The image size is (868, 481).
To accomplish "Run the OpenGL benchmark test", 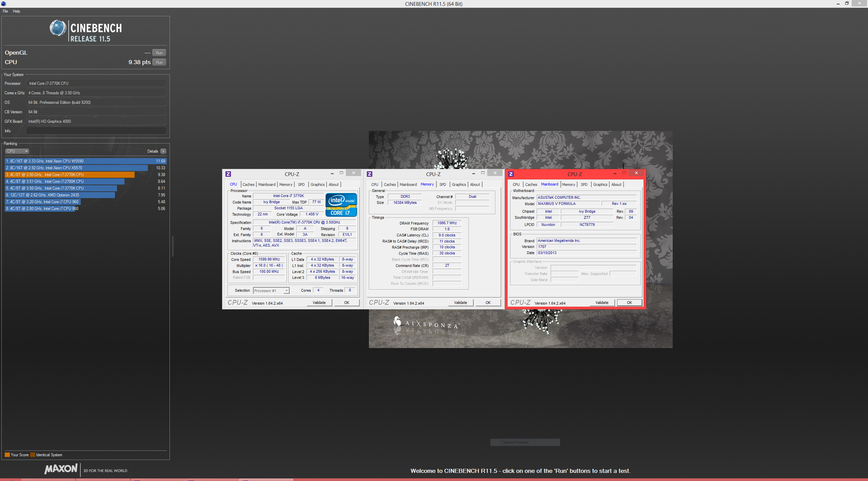I will [x=159, y=53].
